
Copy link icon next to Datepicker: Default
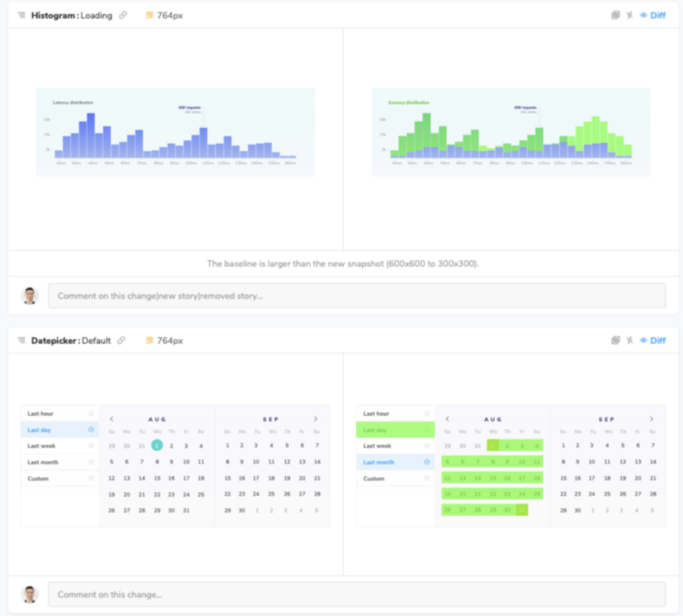(x=121, y=340)
